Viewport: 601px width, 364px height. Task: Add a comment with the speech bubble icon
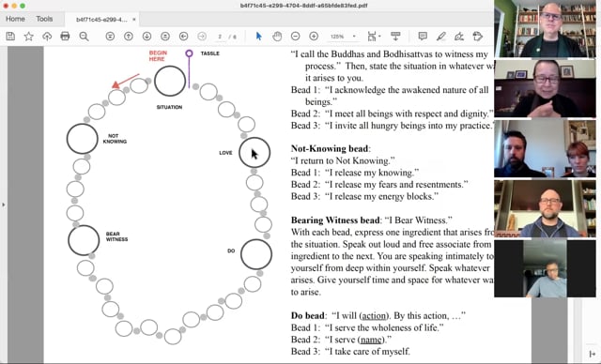point(423,37)
